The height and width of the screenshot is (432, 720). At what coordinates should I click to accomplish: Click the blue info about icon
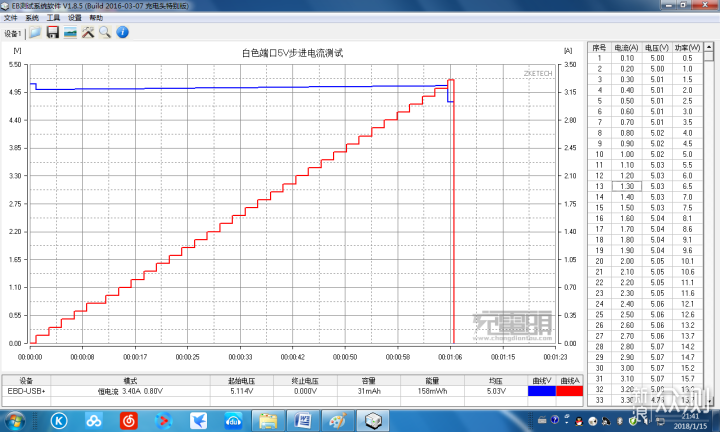point(122,32)
